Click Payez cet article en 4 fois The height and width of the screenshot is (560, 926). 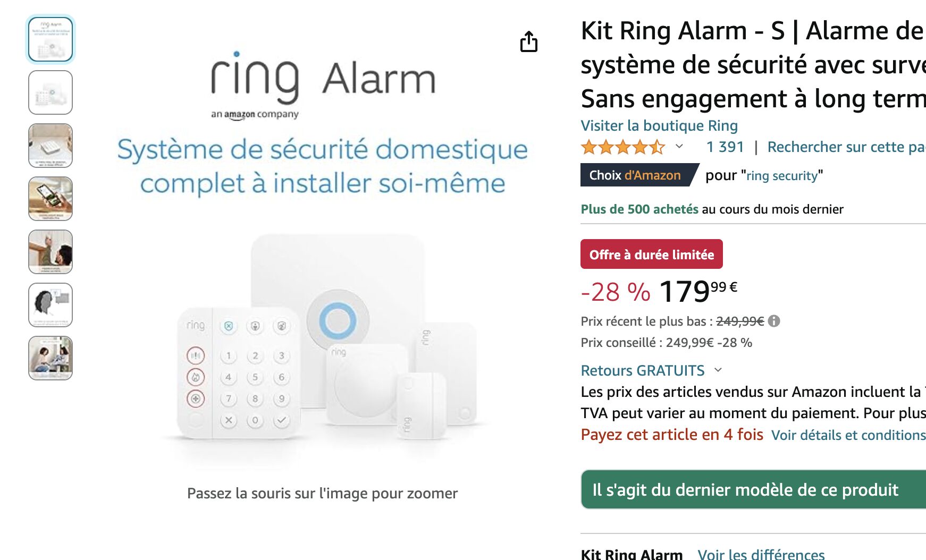click(x=672, y=434)
